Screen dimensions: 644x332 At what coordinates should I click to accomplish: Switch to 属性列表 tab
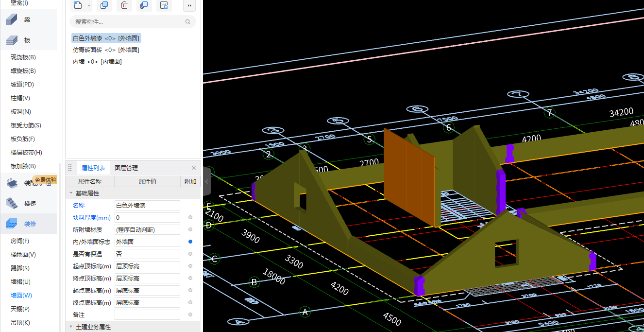93,168
